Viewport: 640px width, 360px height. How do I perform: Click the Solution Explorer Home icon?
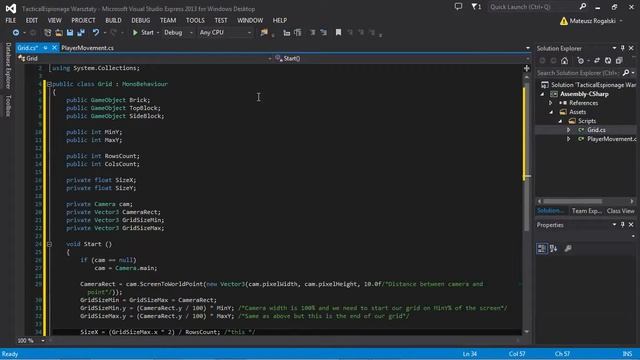tap(564, 61)
